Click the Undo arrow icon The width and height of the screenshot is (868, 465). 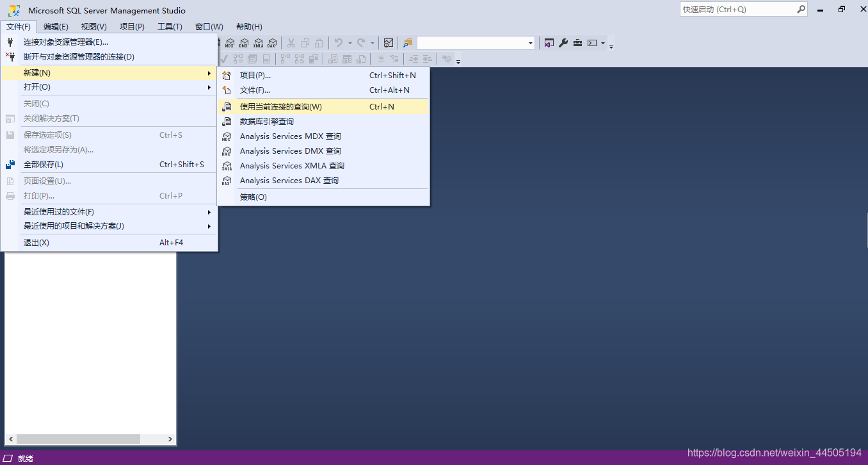tap(339, 43)
